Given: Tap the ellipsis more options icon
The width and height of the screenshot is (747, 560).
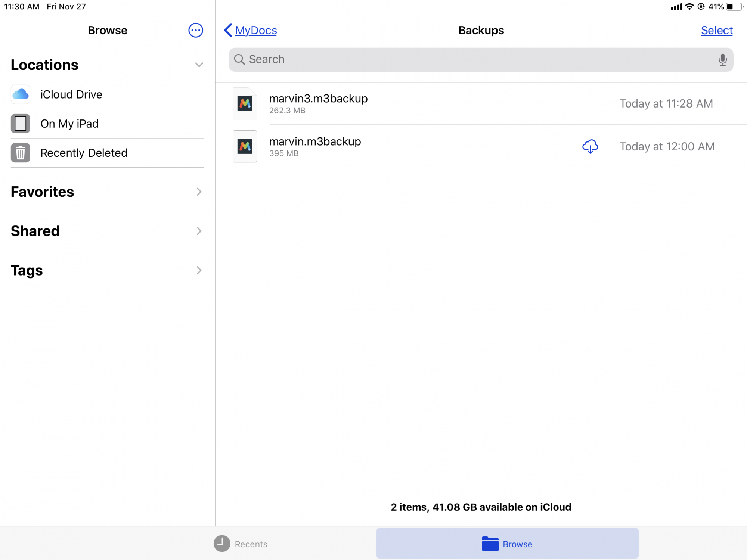Looking at the screenshot, I should [195, 30].
